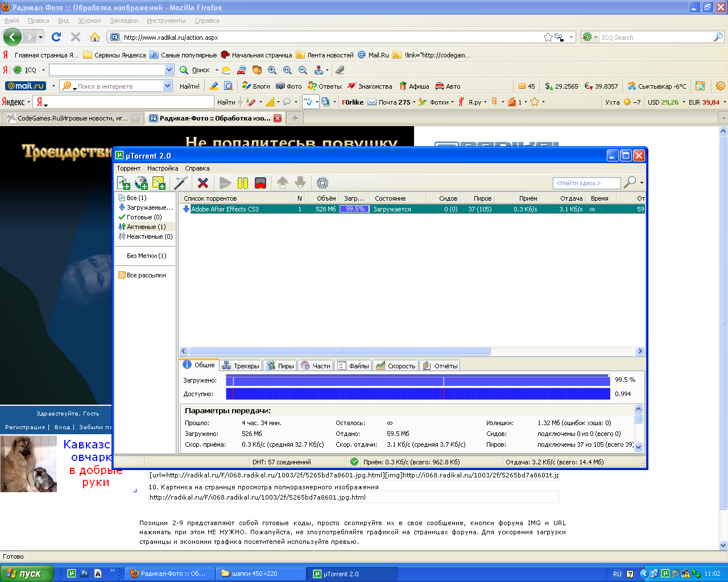Click Firefox Back button
The image size is (728, 582).
(x=12, y=37)
